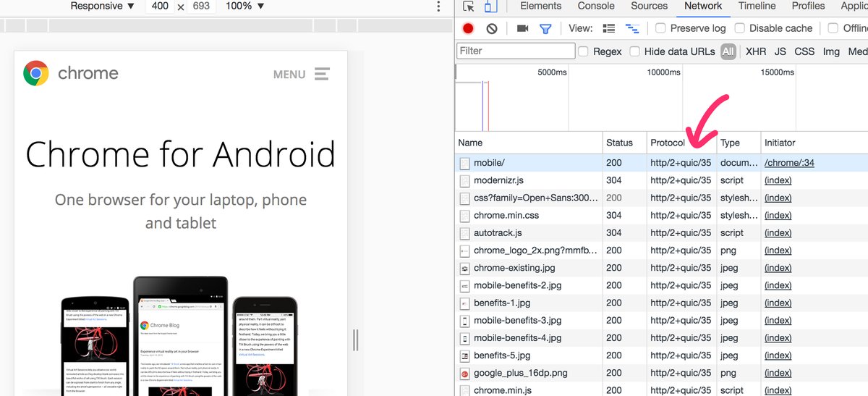
Task: Clear the network log icon
Action: point(492,28)
